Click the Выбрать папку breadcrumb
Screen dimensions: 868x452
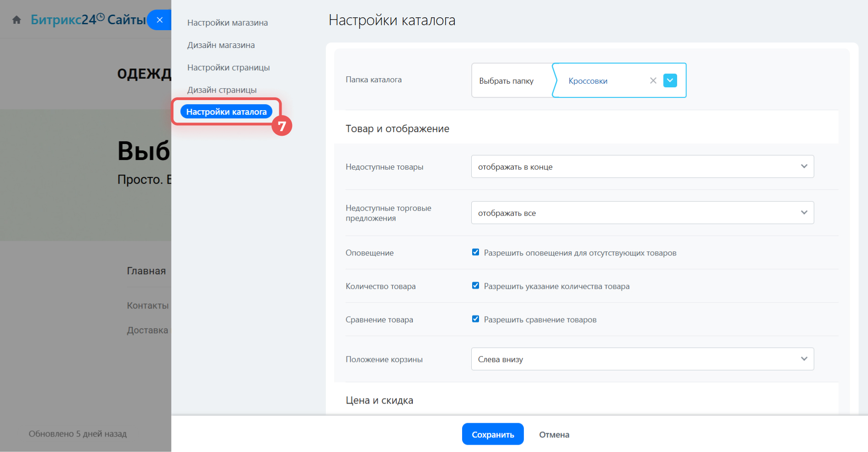click(x=506, y=81)
